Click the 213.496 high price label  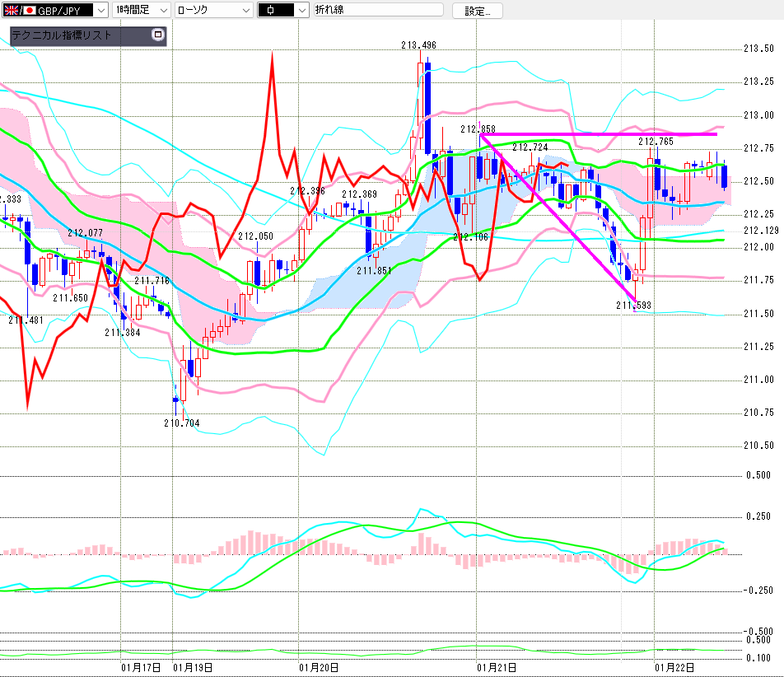[418, 45]
